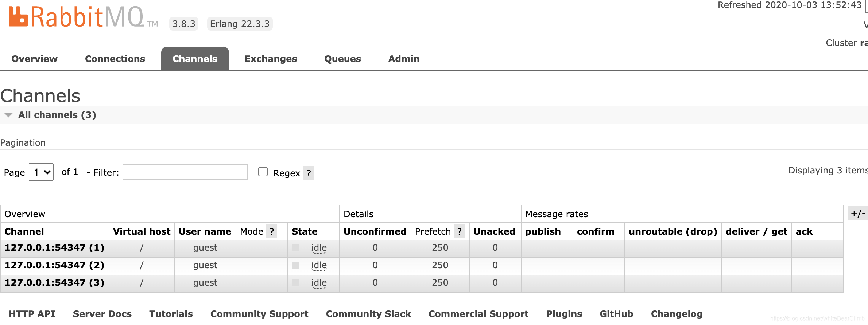
Task: Open the GitHub footer link
Action: 616,314
